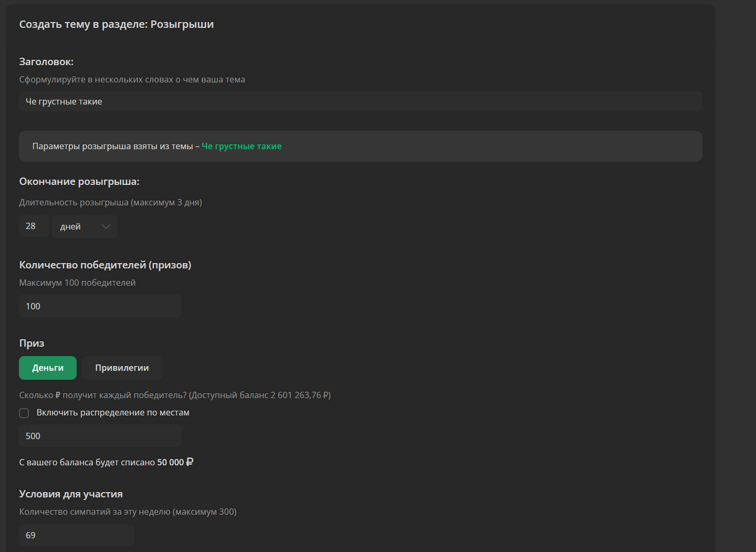Click the prize amount field showing 500
This screenshot has height=552, width=756.
[x=100, y=436]
